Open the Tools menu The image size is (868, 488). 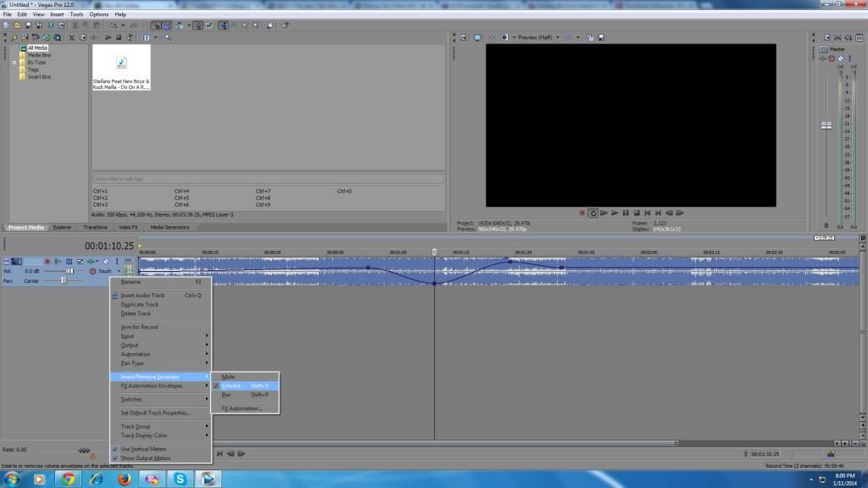tap(76, 14)
